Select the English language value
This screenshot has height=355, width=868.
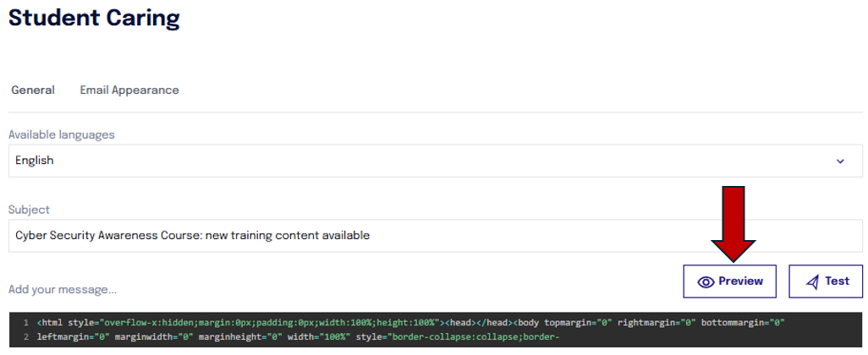pos(35,161)
